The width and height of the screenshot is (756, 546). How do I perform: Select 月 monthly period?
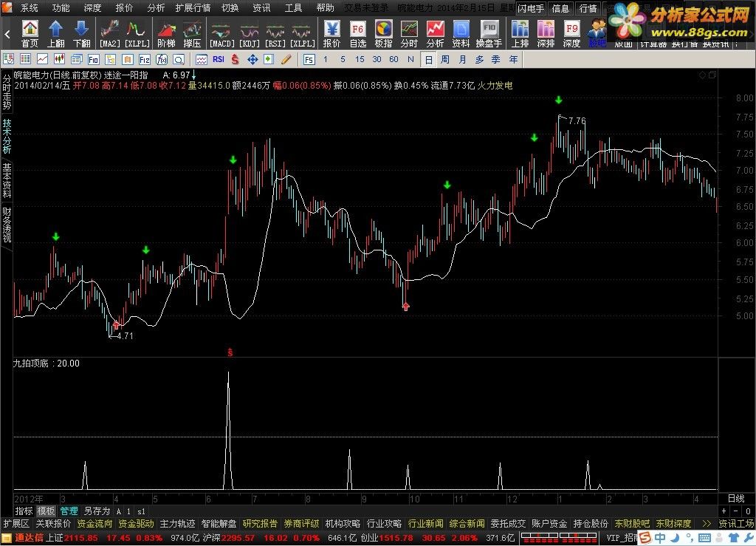[x=462, y=59]
